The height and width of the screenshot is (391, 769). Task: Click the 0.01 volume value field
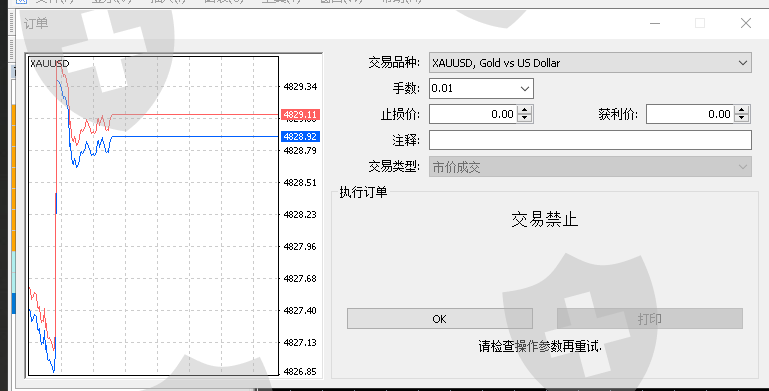(473, 89)
